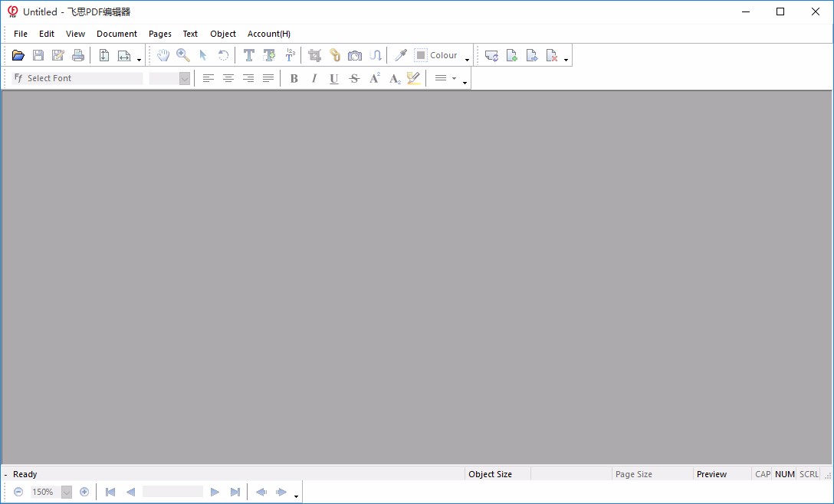The width and height of the screenshot is (834, 504).
Task: Toggle Italic text formatting
Action: (314, 78)
